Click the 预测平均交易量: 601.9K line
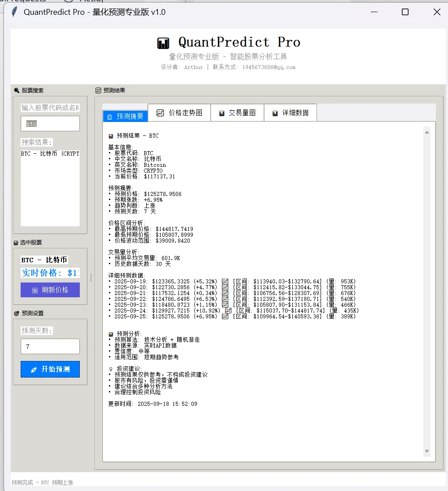Viewport: 448px width, 491px height. (144, 258)
